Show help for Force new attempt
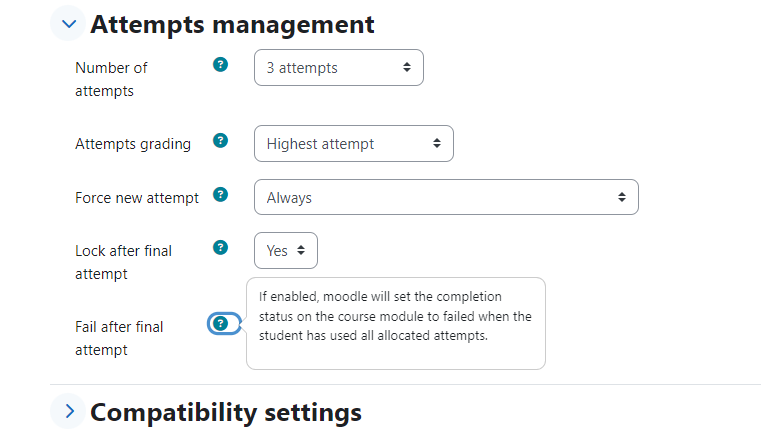This screenshot has width=761, height=429. 220,195
